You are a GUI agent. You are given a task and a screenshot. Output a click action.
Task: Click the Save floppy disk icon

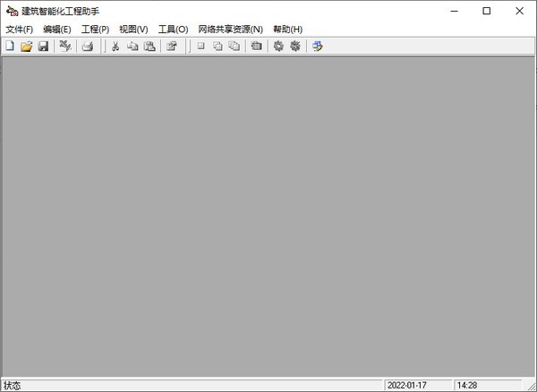pyautogui.click(x=42, y=46)
